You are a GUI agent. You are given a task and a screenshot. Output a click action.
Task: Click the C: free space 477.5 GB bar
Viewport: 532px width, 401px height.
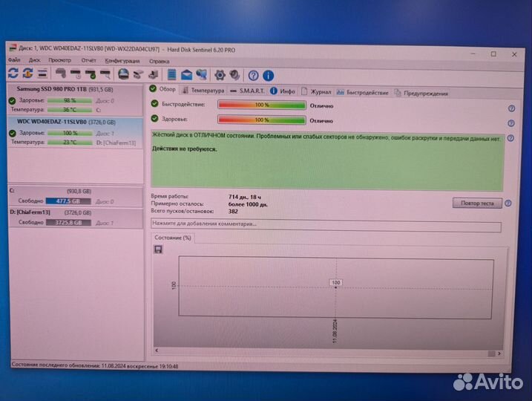(x=68, y=201)
